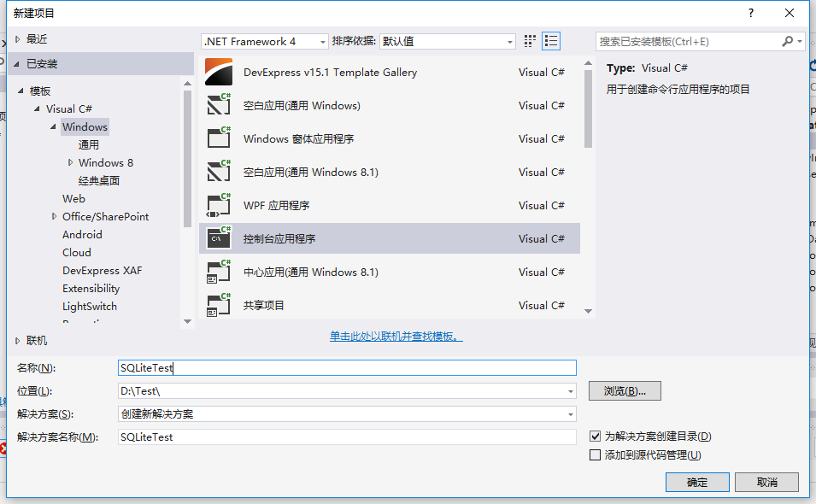Expand the 联机 section
The width and height of the screenshot is (816, 504).
coord(17,341)
